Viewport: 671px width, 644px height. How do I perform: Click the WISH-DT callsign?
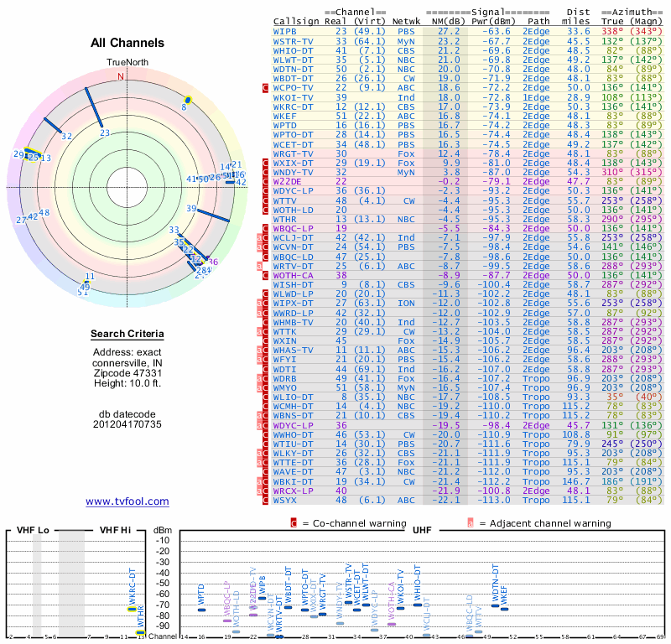293,285
